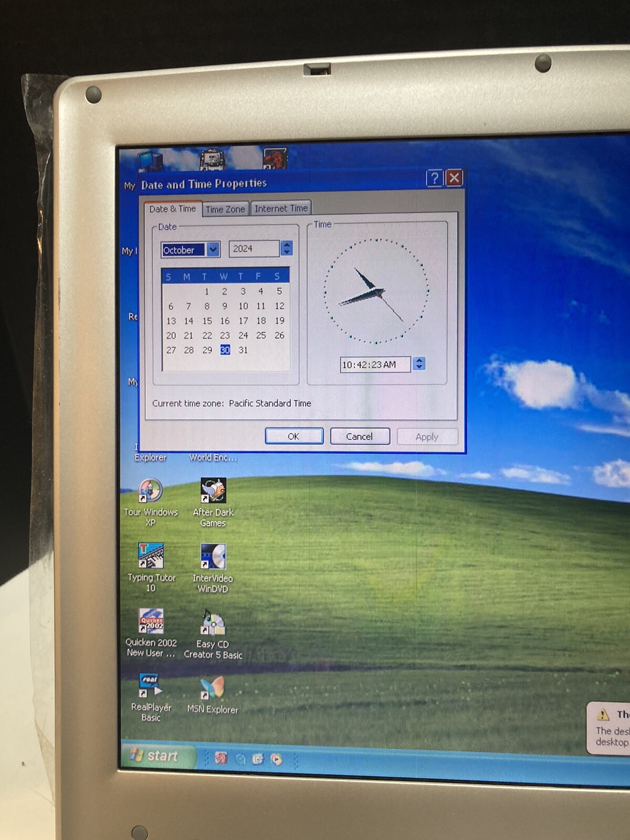The image size is (630, 840).
Task: Close the Date and Time Properties dialog
Action: click(x=454, y=178)
